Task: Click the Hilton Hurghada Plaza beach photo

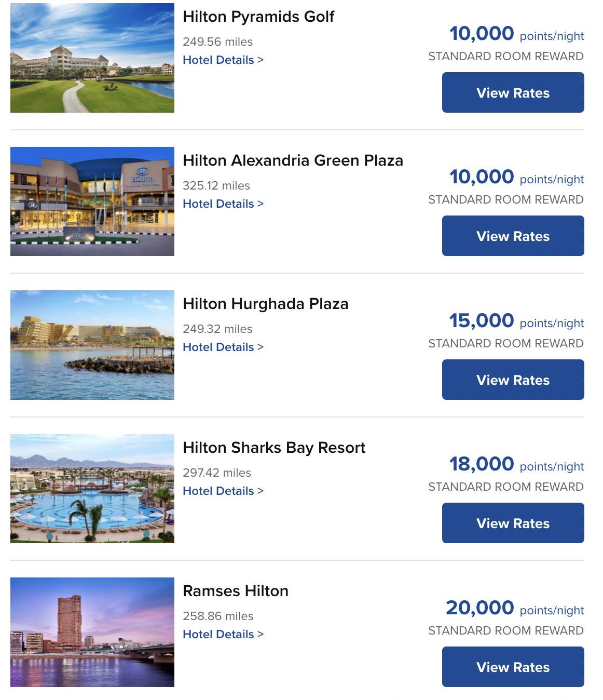Action: 92,345
